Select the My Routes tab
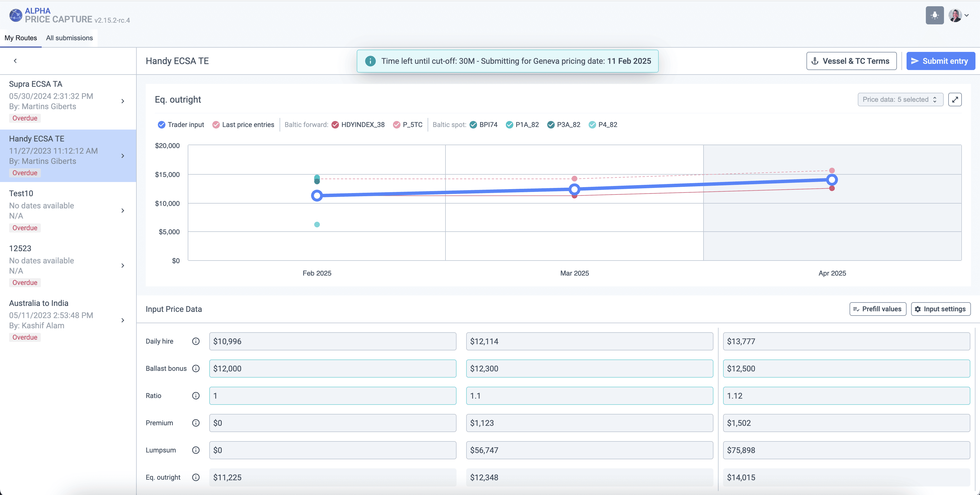 (20, 38)
